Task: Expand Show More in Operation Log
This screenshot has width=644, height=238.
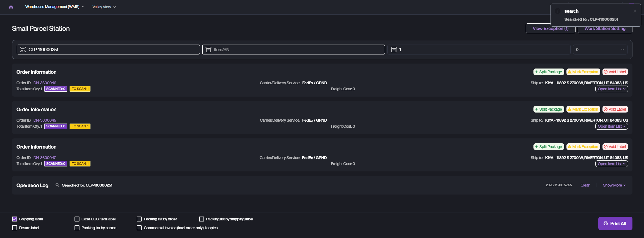Action: point(614,185)
